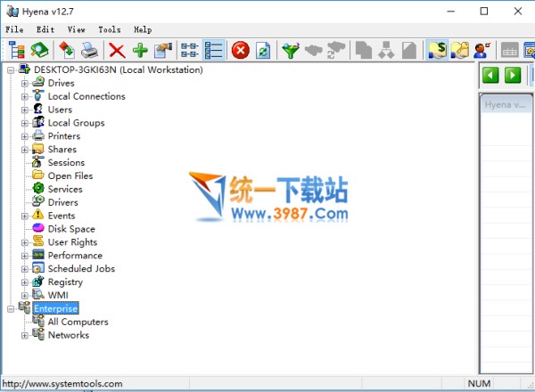Click the Users person icon

pyautogui.click(x=38, y=109)
